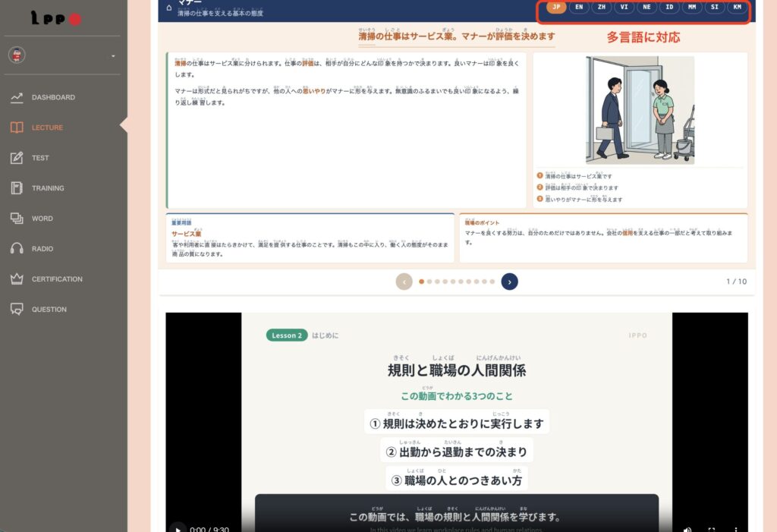Open the video's more options menu

point(736,529)
